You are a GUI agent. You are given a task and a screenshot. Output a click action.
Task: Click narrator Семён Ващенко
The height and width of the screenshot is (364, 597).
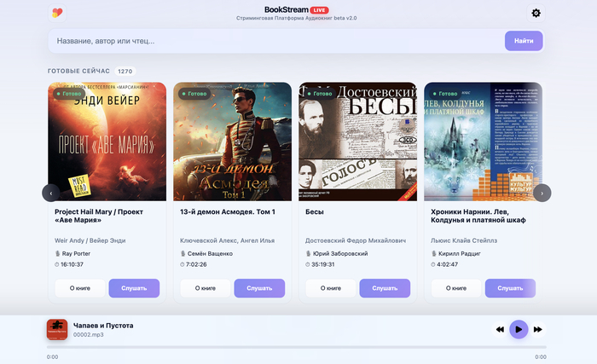[x=210, y=253]
